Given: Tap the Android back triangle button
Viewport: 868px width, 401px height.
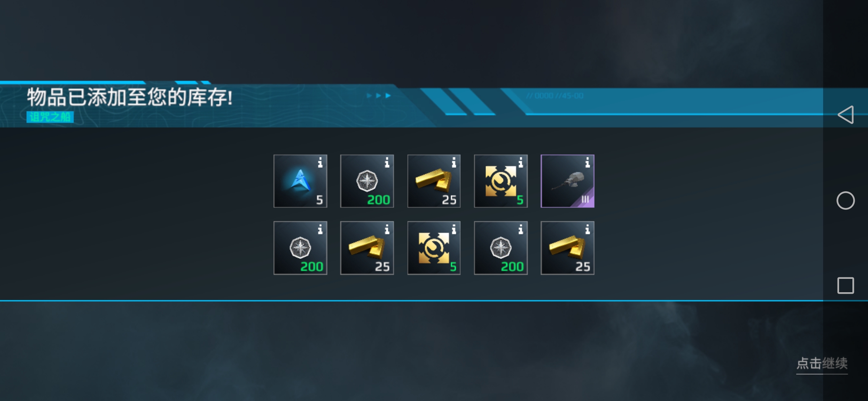Looking at the screenshot, I should tap(846, 115).
